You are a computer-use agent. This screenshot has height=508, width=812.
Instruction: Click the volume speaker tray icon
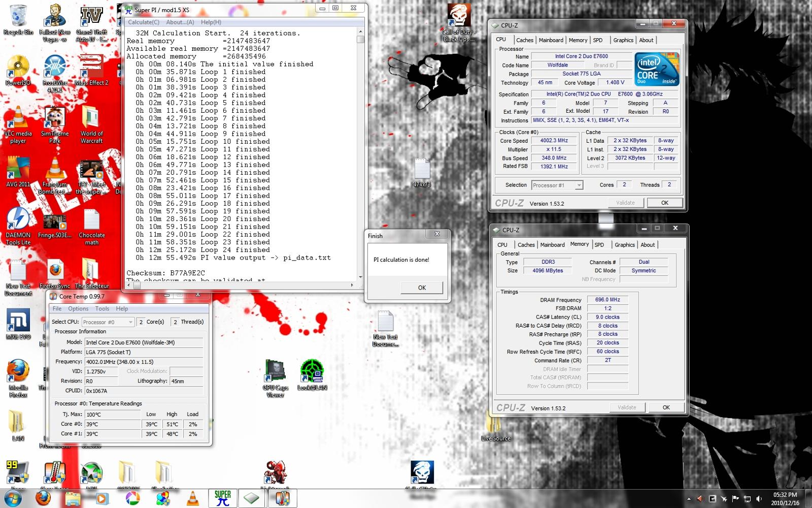click(x=759, y=499)
